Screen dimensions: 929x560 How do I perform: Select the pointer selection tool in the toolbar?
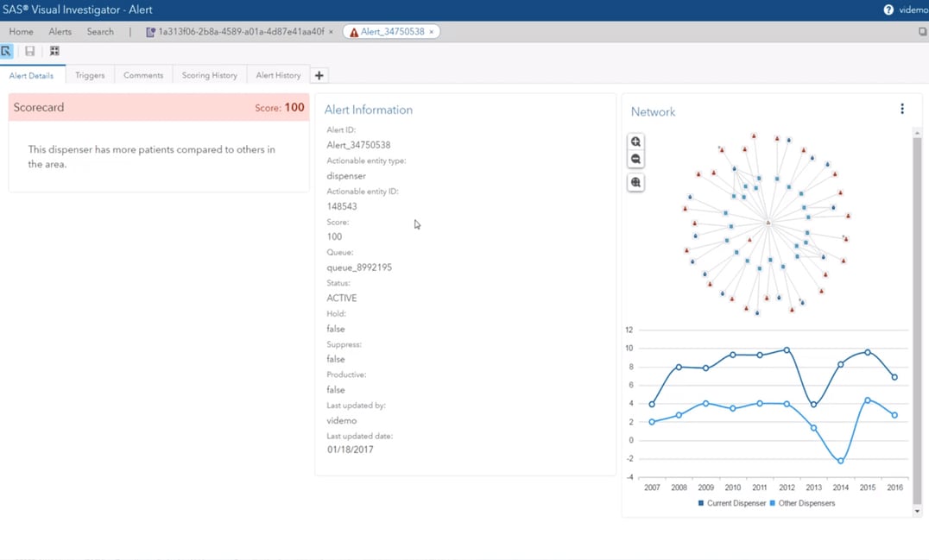pyautogui.click(x=7, y=51)
